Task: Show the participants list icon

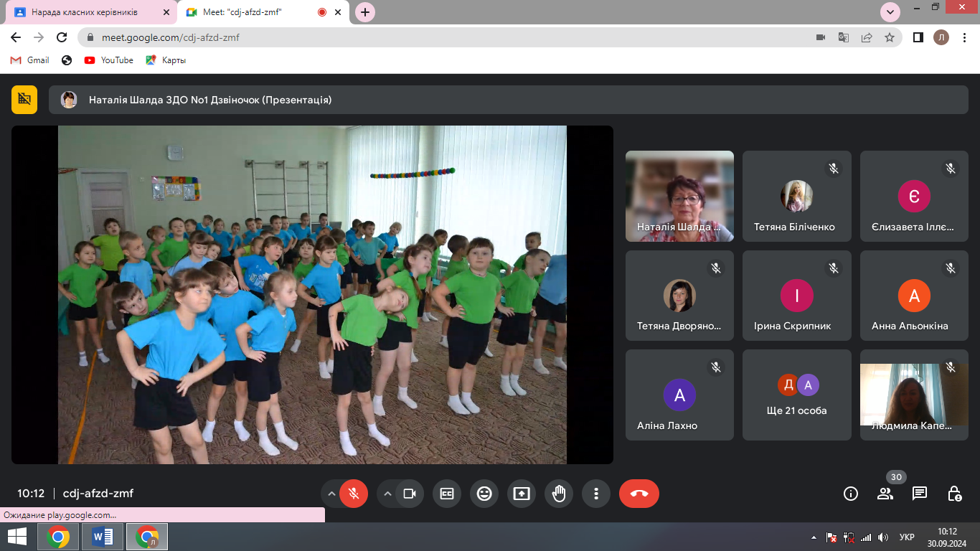Action: (885, 494)
